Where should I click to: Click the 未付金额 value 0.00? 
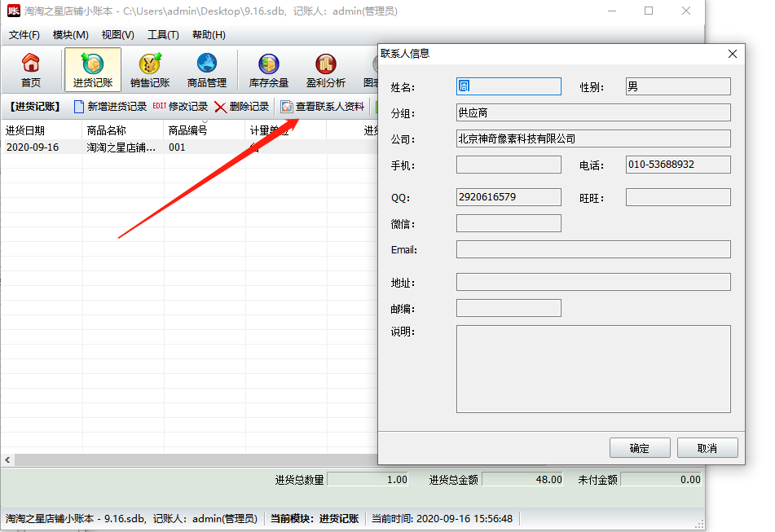click(662, 480)
